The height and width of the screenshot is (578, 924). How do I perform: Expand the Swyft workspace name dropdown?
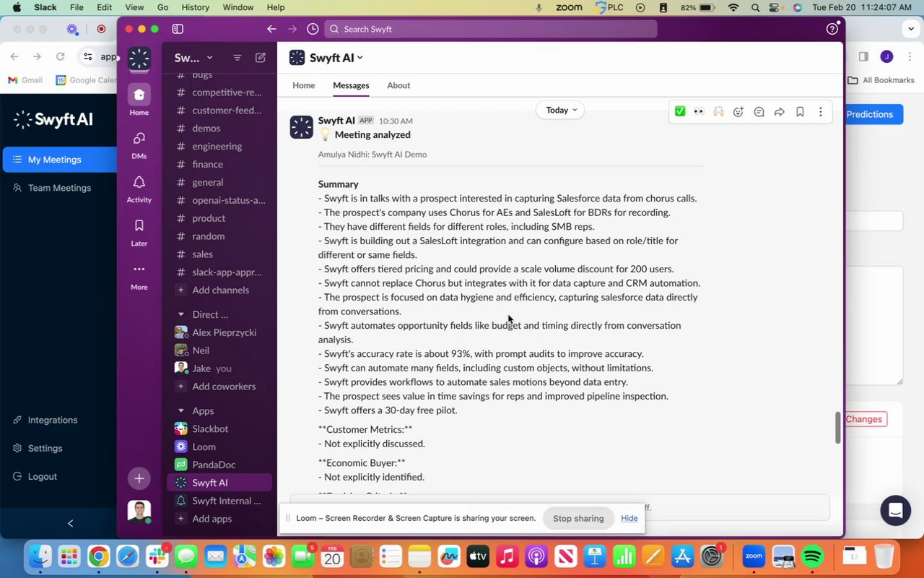(193, 58)
